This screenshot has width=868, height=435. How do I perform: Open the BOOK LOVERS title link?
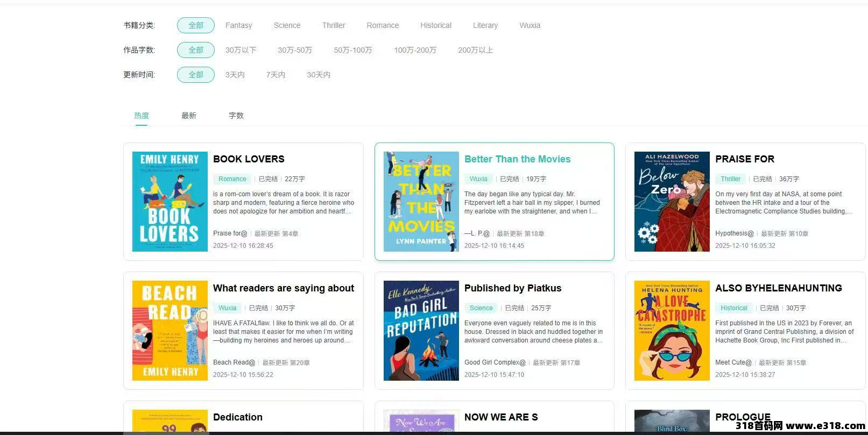pyautogui.click(x=249, y=159)
